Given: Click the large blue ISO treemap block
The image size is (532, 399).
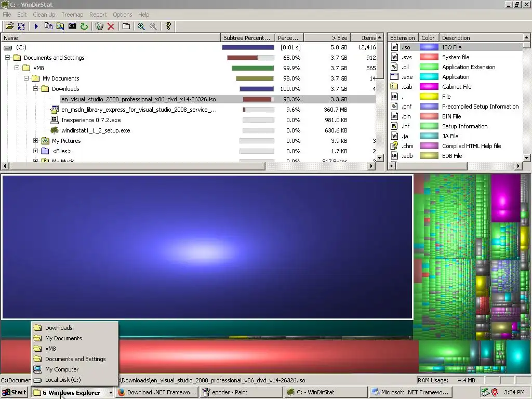Looking at the screenshot, I should [x=207, y=247].
